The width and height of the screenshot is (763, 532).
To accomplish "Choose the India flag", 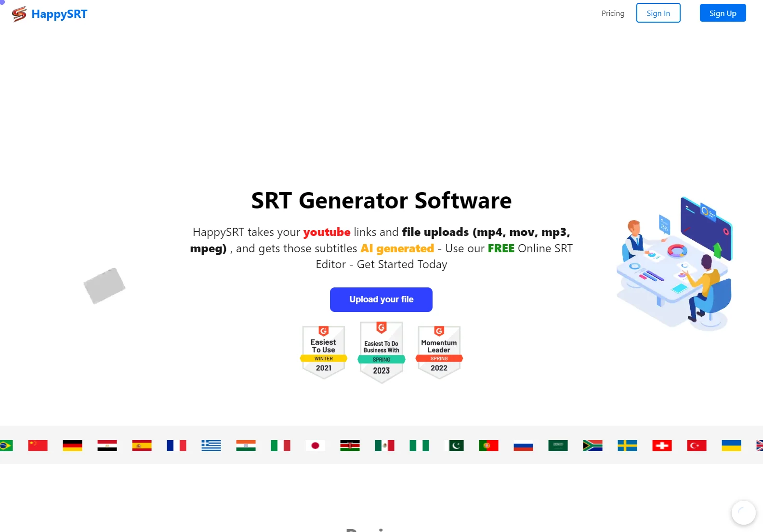I will [x=246, y=446].
